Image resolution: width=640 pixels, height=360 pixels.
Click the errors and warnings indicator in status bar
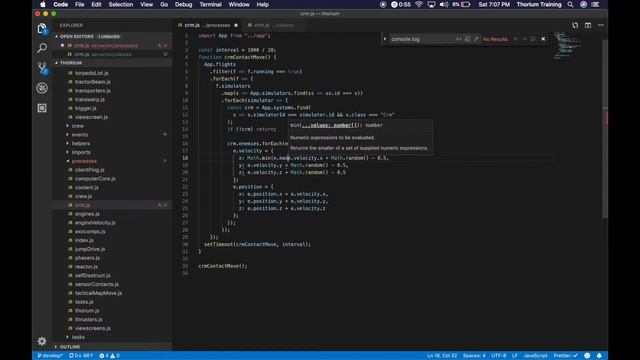point(109,356)
